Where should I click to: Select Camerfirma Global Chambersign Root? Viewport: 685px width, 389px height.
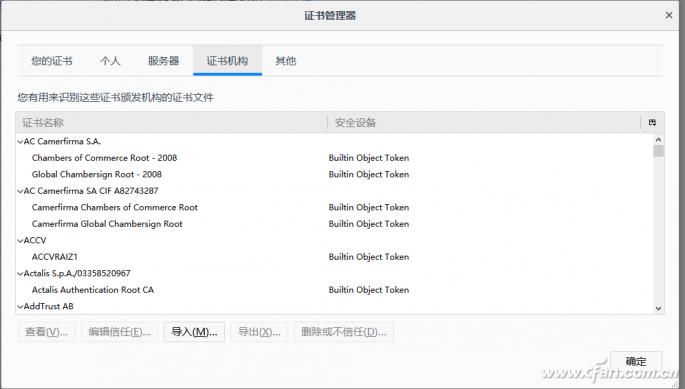pyautogui.click(x=107, y=224)
